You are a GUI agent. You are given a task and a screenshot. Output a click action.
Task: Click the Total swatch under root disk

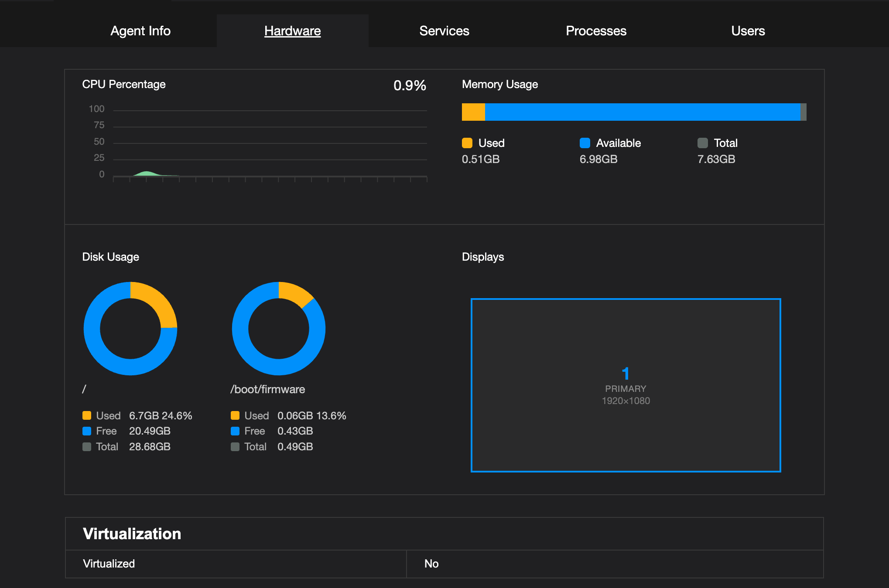pos(87,447)
